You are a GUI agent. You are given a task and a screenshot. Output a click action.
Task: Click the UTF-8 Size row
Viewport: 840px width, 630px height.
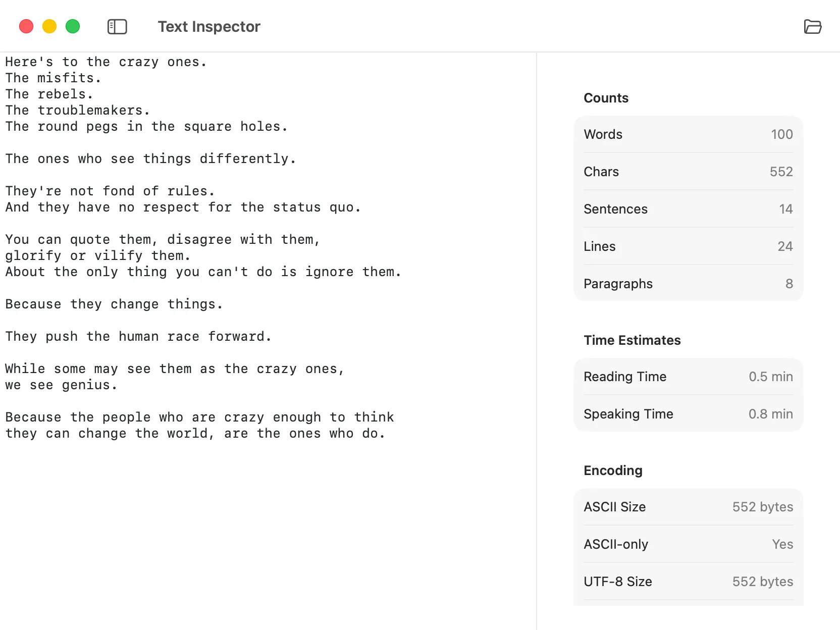click(688, 582)
